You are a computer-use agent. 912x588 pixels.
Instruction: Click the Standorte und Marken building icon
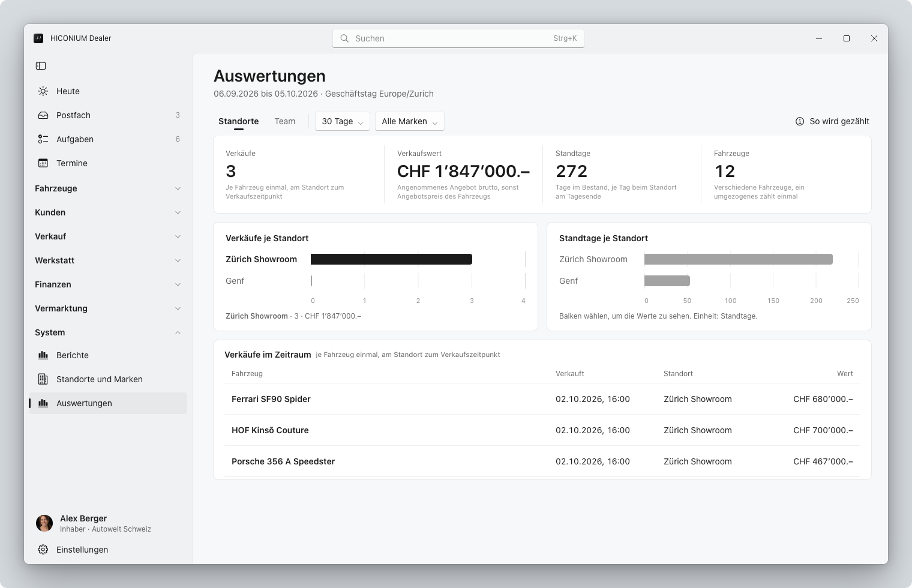click(43, 379)
